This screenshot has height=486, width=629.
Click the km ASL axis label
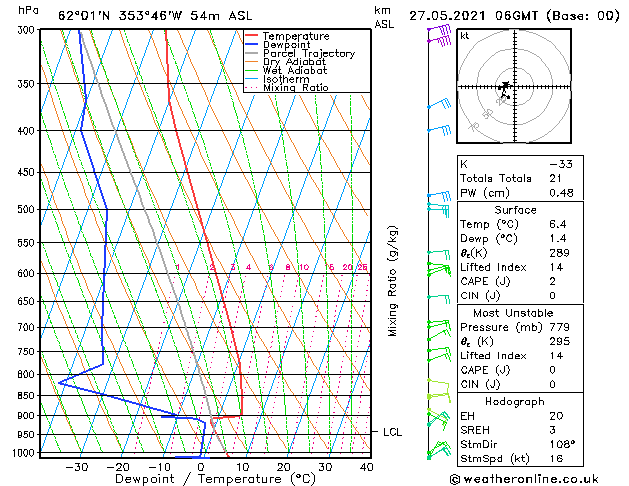[x=384, y=17]
